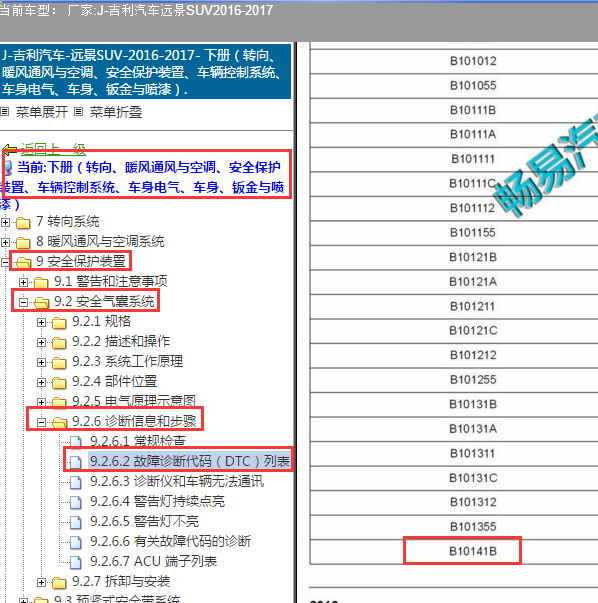Click folder icon of 9.2.3 系统工作原理

59,362
